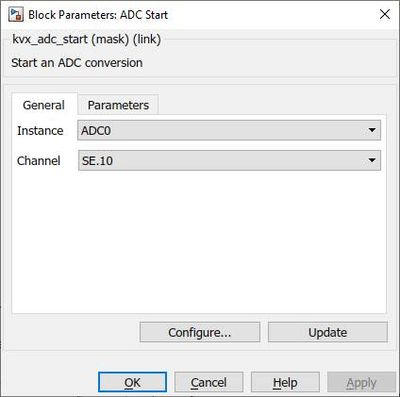Image resolution: width=400 pixels, height=397 pixels.
Task: Expand the Instance dropdown arrow
Action: pos(372,130)
